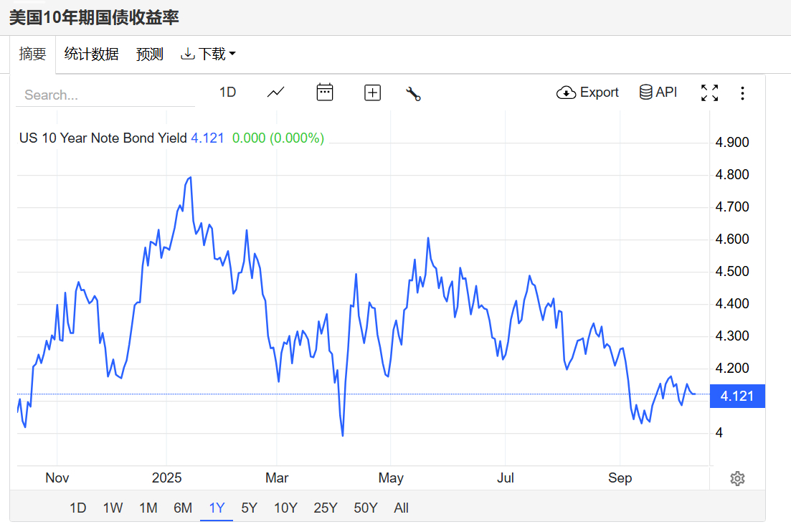This screenshot has width=791, height=532.
Task: Switch to the 预测 tab
Action: tap(150, 54)
